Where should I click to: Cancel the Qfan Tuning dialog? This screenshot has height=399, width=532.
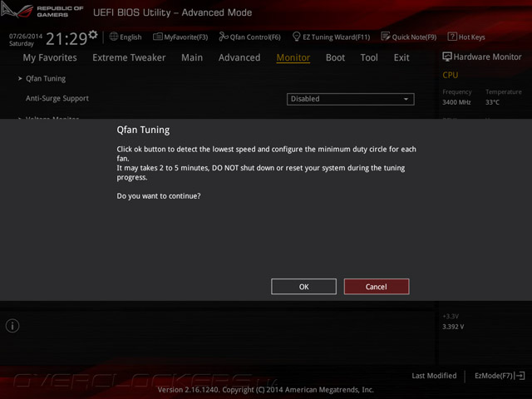377,287
